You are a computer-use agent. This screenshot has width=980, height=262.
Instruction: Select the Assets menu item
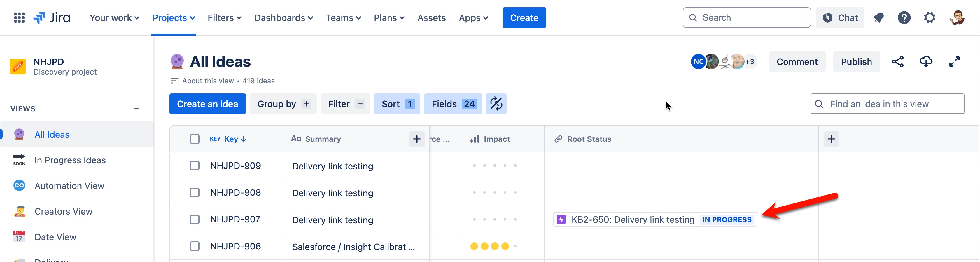431,17
